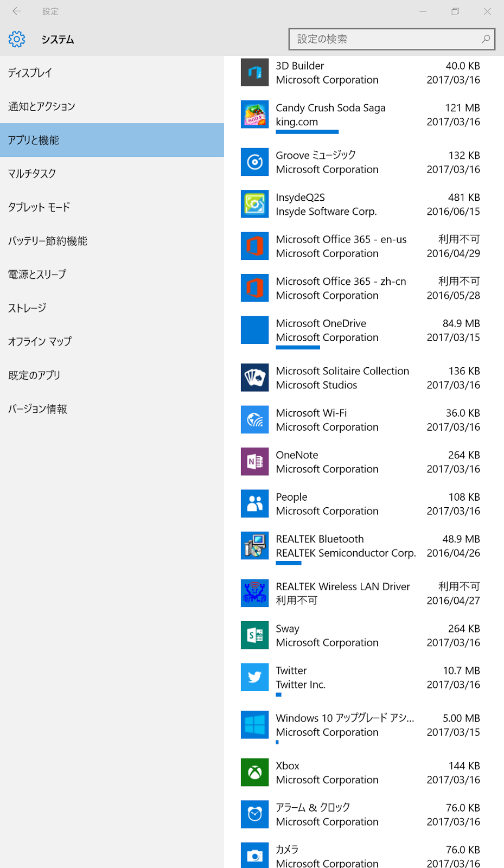Open バージョン情報 page
The height and width of the screenshot is (868, 504).
pyautogui.click(x=112, y=409)
